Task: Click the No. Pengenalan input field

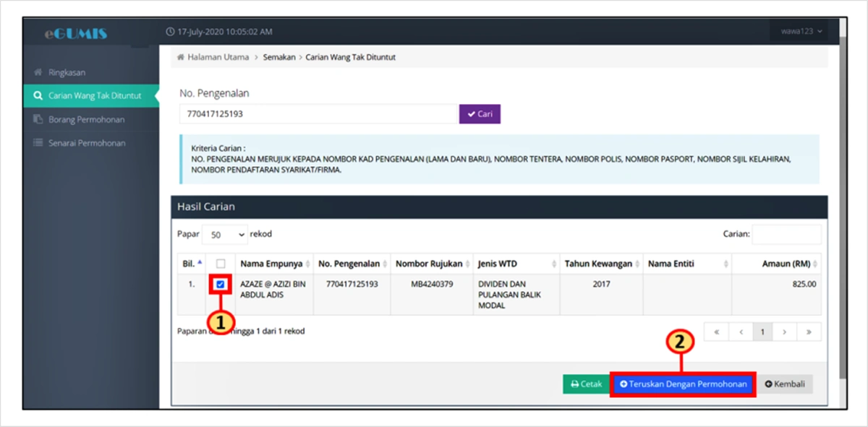Action: click(318, 114)
